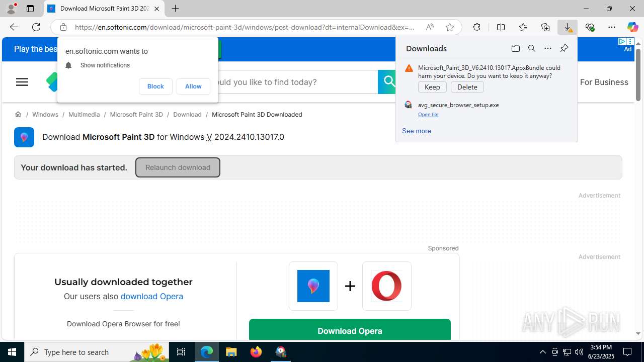The image size is (644, 362).
Task: Click Relaunch download button
Action: tap(178, 167)
